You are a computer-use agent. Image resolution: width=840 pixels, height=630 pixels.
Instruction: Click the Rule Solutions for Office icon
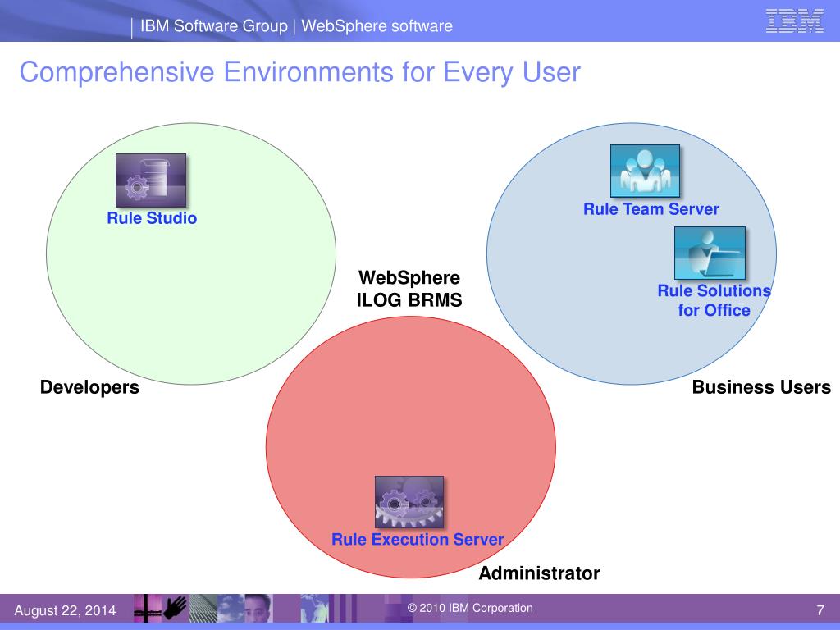(710, 253)
